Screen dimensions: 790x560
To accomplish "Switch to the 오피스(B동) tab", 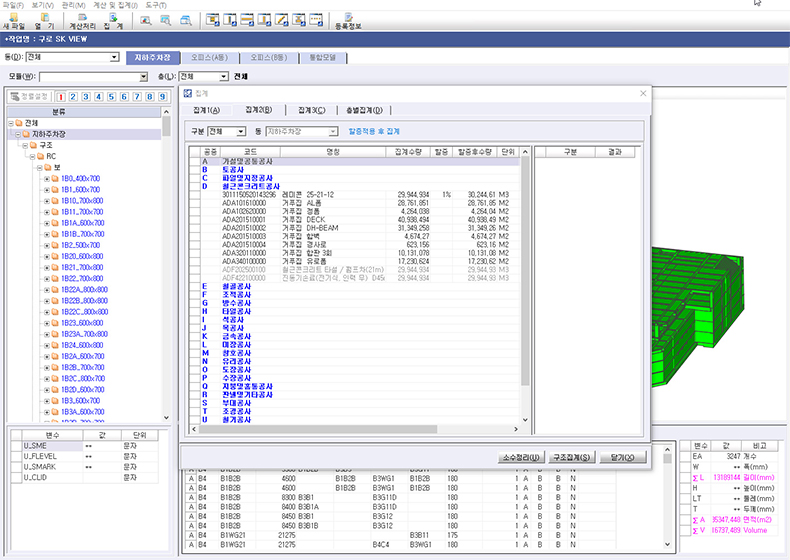I will click(x=269, y=58).
